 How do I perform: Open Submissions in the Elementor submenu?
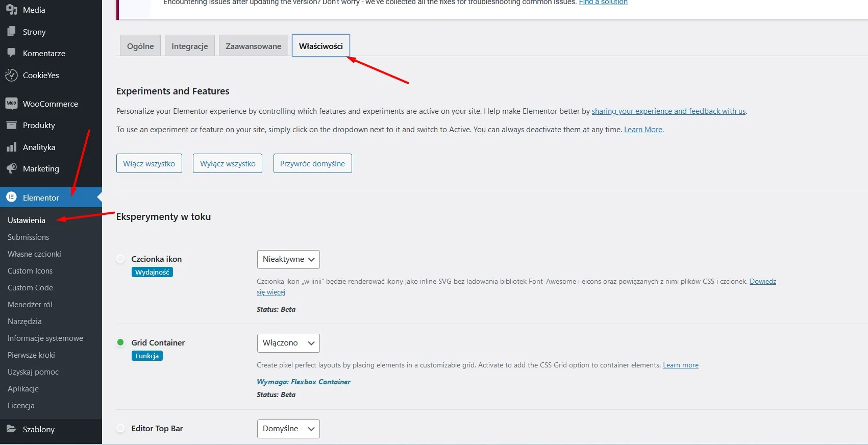pos(29,237)
